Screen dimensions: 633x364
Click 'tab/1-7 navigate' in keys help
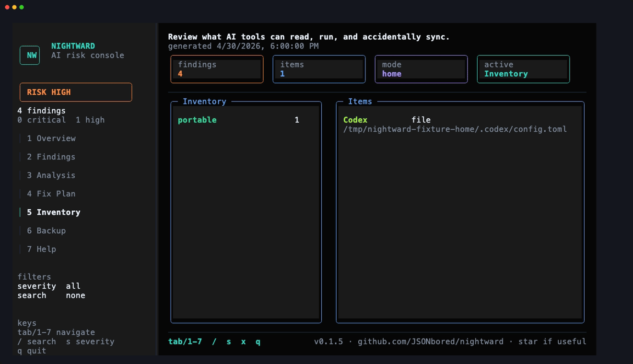(56, 332)
